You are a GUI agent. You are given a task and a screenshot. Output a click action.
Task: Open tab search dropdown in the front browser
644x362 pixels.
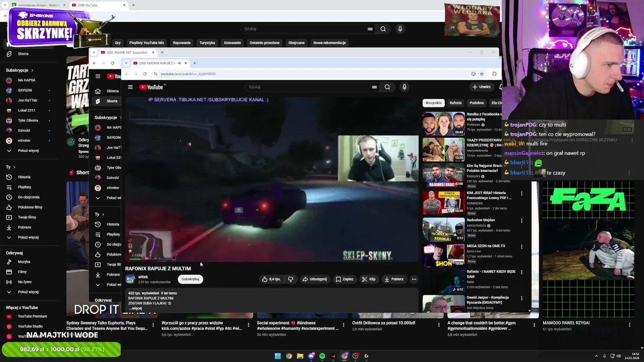[126, 63]
